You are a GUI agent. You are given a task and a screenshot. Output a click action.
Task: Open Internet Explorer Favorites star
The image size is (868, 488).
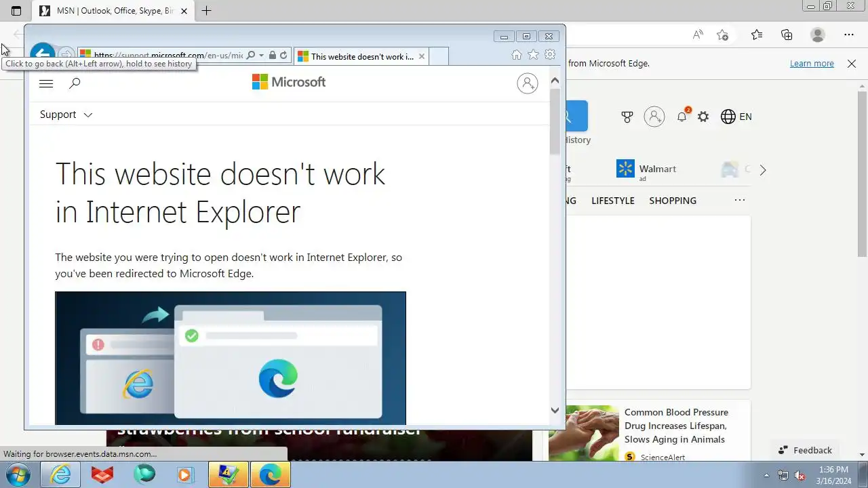point(533,55)
